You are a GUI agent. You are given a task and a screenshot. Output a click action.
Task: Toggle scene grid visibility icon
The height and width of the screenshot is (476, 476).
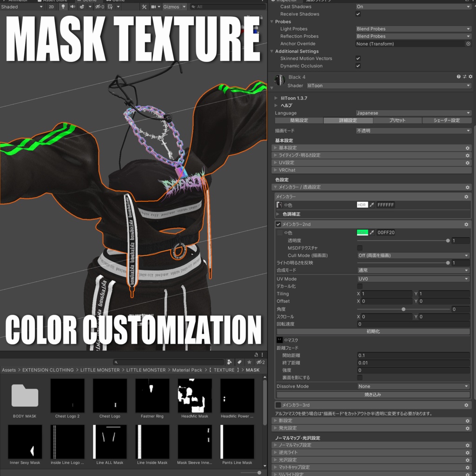(x=110, y=7)
